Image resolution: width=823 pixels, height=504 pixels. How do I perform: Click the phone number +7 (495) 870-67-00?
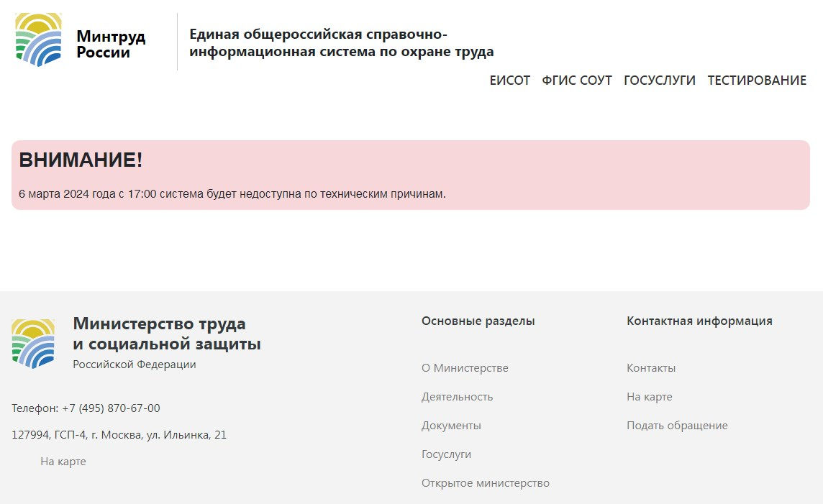tap(111, 408)
